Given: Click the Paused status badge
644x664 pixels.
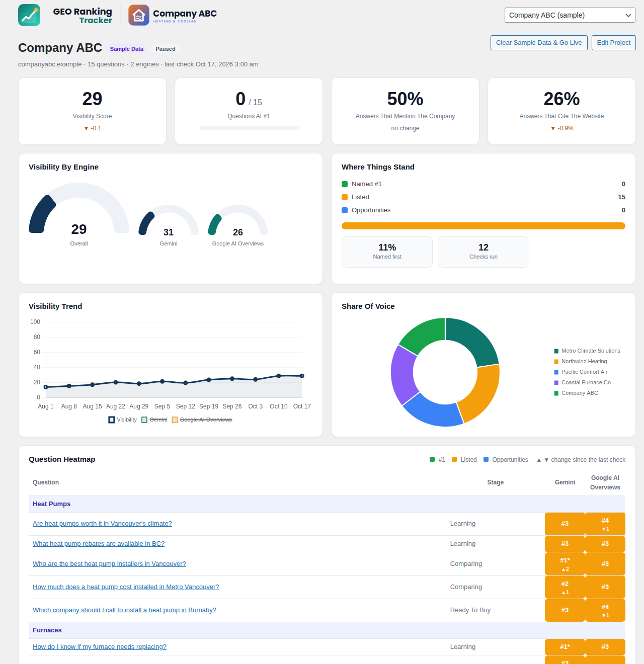Looking at the screenshot, I should click(166, 49).
